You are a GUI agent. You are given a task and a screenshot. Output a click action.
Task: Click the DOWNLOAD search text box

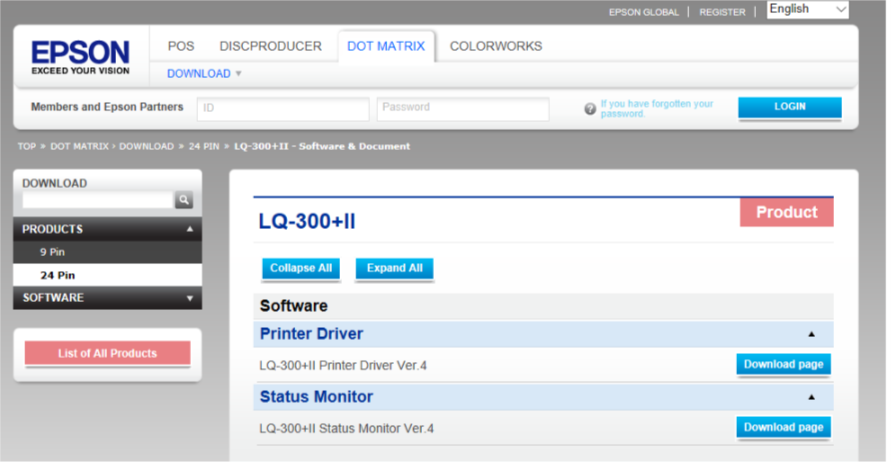tap(97, 199)
